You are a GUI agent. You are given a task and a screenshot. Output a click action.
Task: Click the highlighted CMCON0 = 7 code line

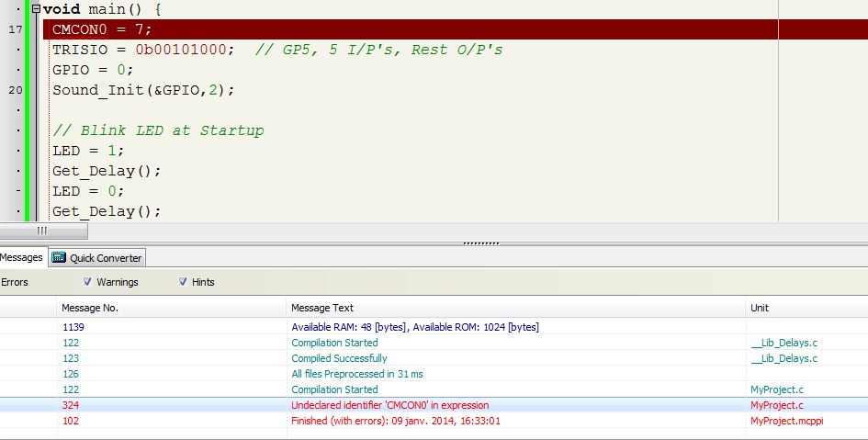[102, 29]
